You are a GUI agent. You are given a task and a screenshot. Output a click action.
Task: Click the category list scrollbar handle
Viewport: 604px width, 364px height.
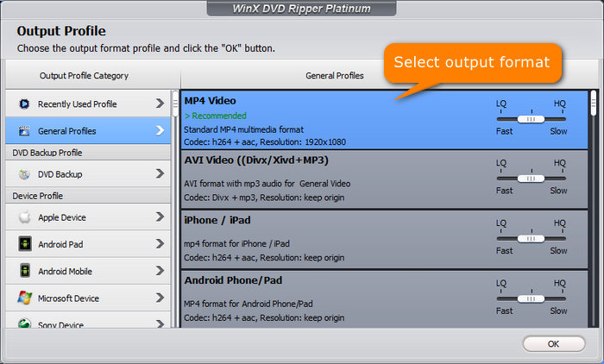click(175, 104)
